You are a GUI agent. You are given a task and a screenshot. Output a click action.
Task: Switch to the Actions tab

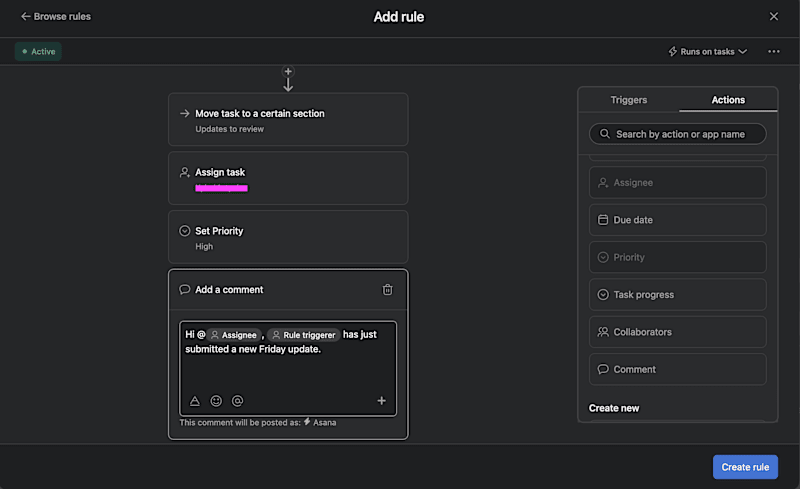coord(728,100)
